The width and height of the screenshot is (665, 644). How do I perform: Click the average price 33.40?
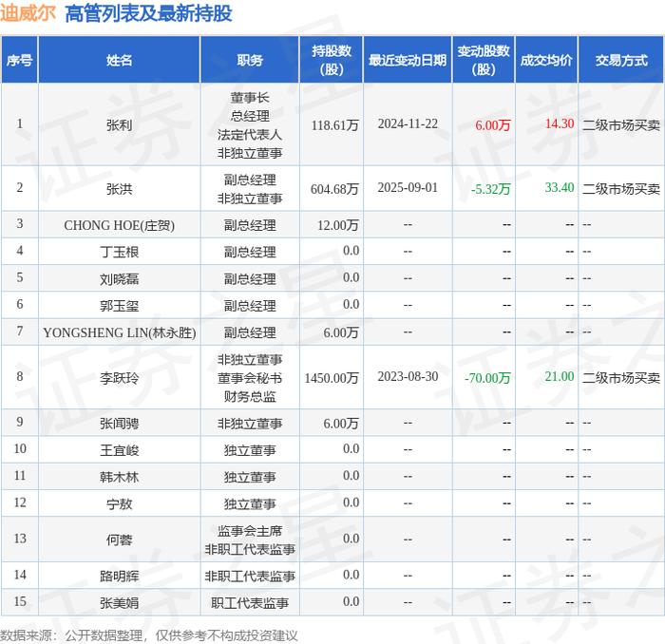click(x=560, y=187)
